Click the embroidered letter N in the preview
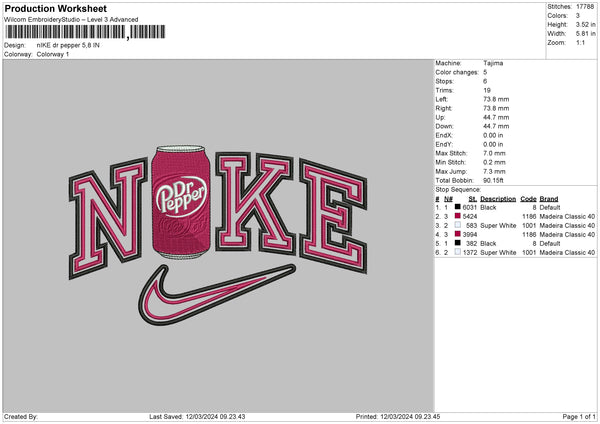 pos(108,218)
